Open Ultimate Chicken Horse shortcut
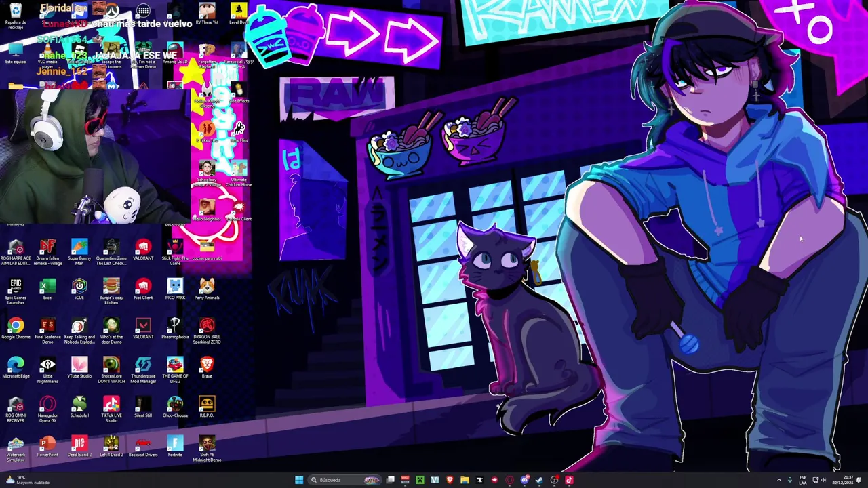This screenshot has width=868, height=488. point(239,174)
